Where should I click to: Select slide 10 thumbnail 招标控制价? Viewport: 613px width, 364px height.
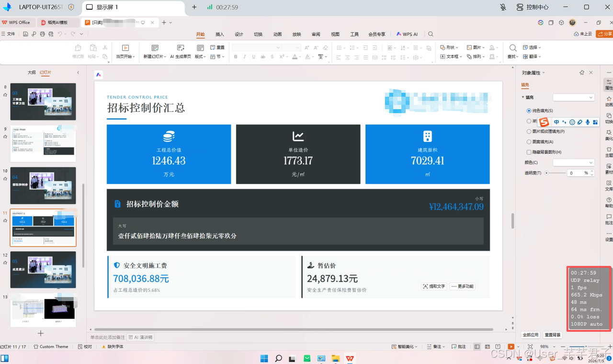click(x=43, y=185)
